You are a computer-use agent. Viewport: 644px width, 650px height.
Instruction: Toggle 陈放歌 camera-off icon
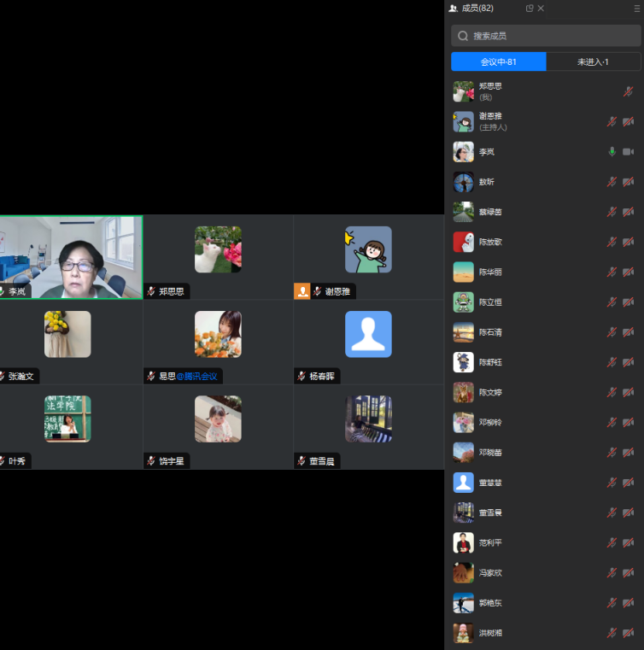[628, 243]
